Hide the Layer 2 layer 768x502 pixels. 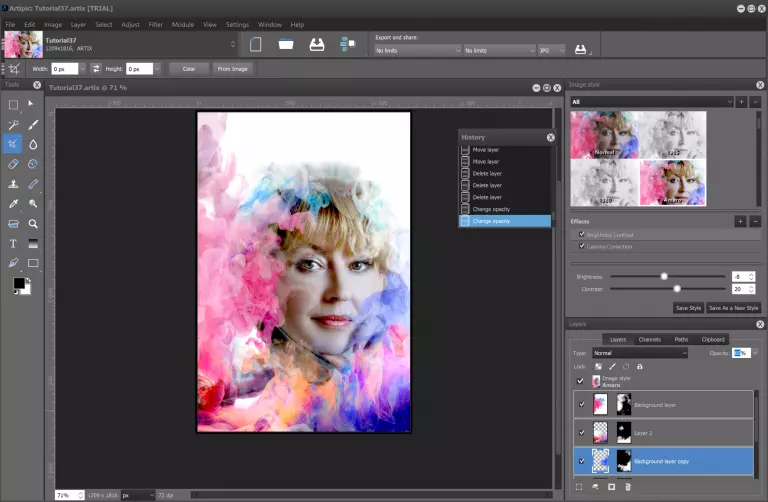click(580, 432)
